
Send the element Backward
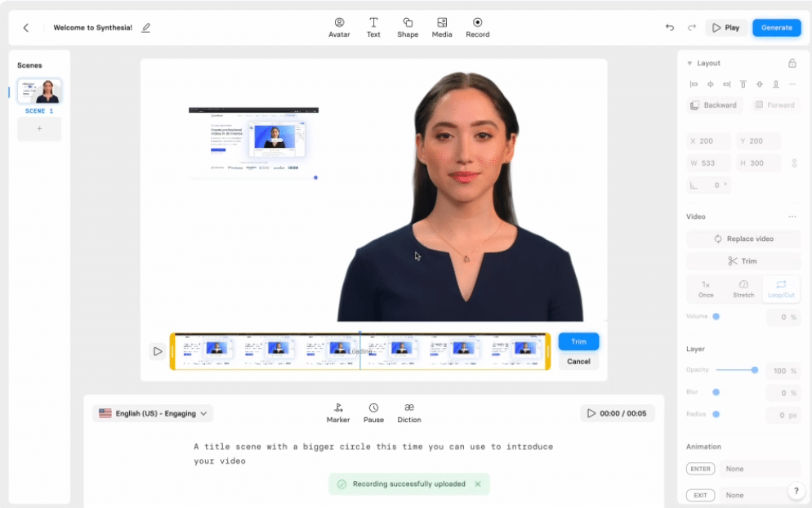(714, 105)
